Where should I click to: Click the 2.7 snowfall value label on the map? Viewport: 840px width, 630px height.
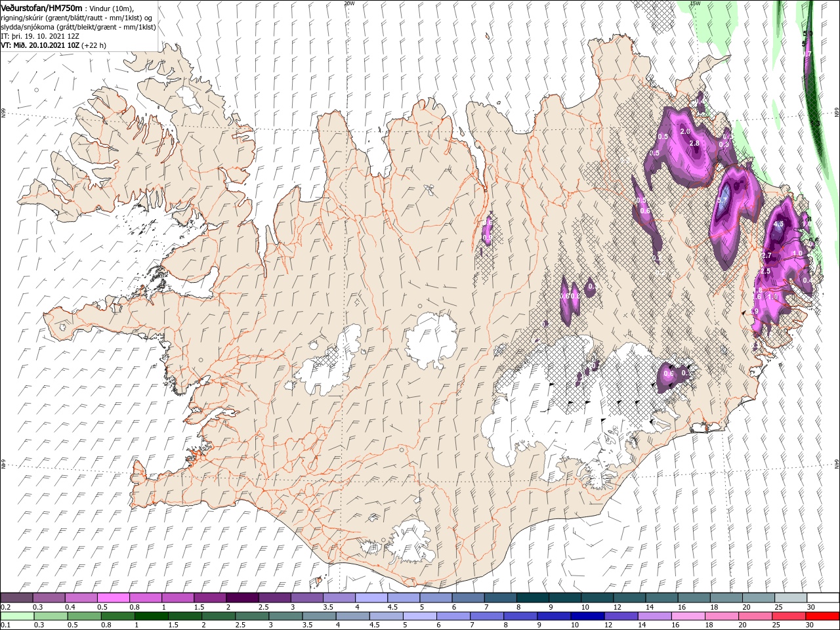[766, 255]
